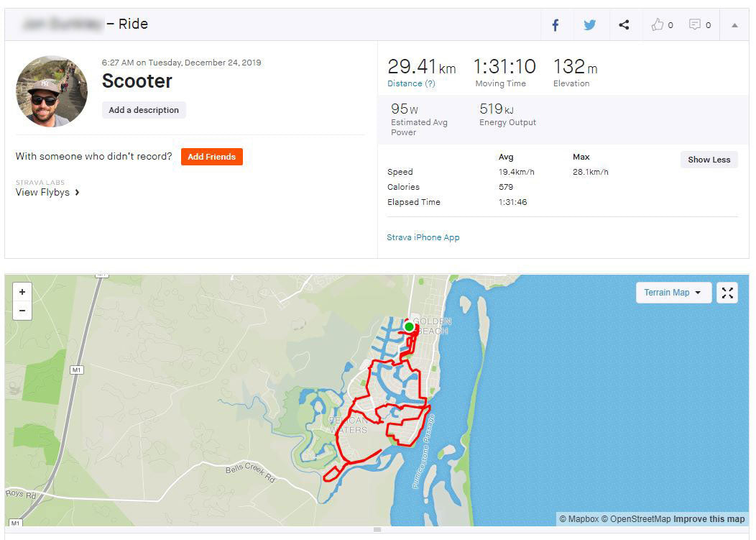The height and width of the screenshot is (540, 756).
Task: Give kudos to this ride
Action: (x=658, y=24)
